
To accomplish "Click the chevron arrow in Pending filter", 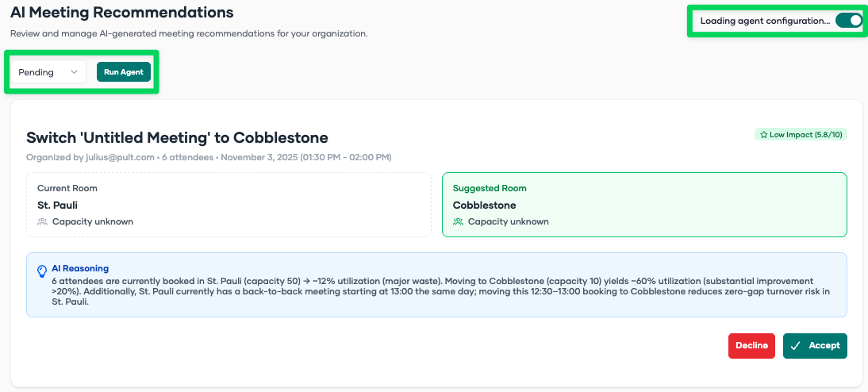I will coord(75,72).
